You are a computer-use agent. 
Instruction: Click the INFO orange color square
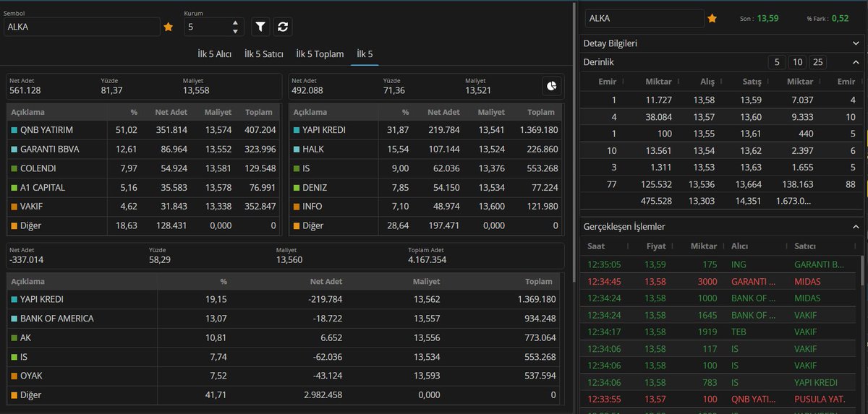tap(297, 207)
